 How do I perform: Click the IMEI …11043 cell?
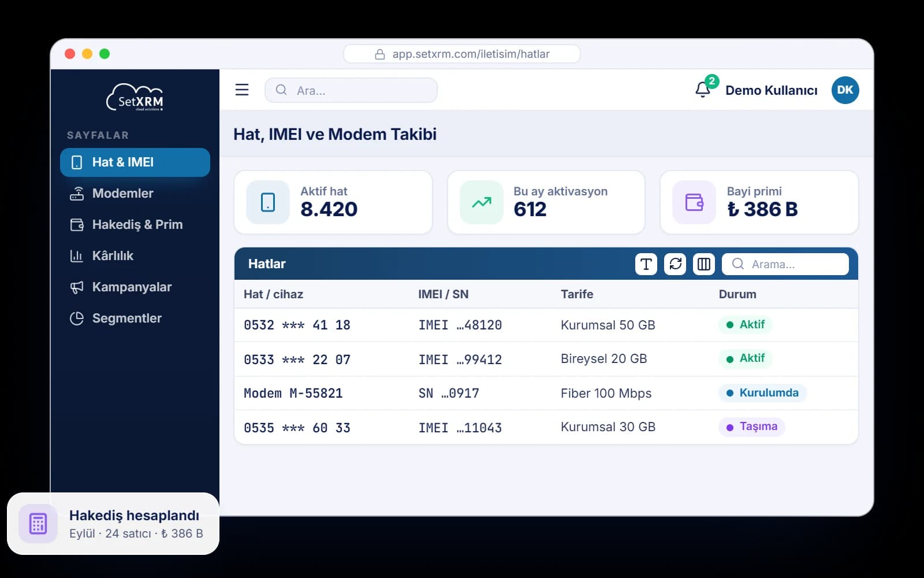coord(460,428)
